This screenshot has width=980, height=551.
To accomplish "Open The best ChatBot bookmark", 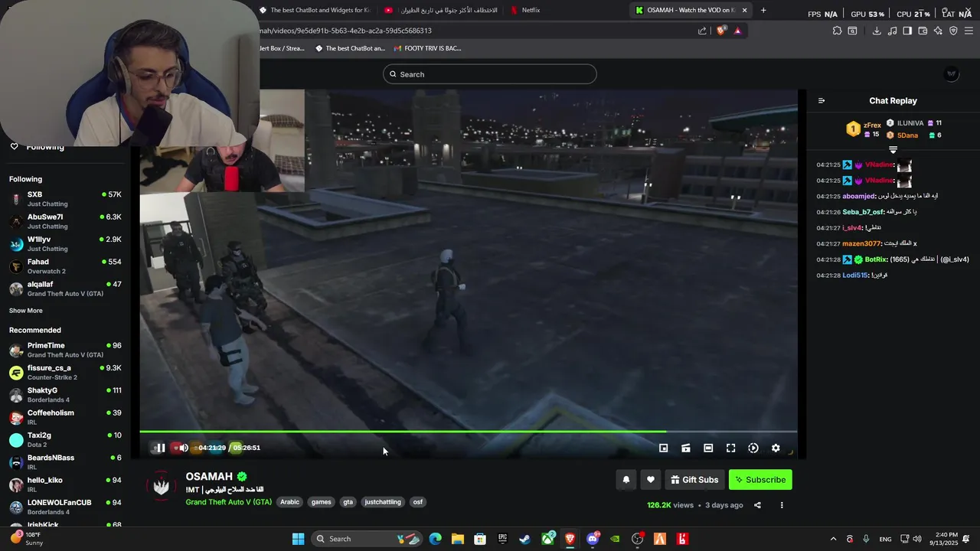I will click(x=349, y=48).
